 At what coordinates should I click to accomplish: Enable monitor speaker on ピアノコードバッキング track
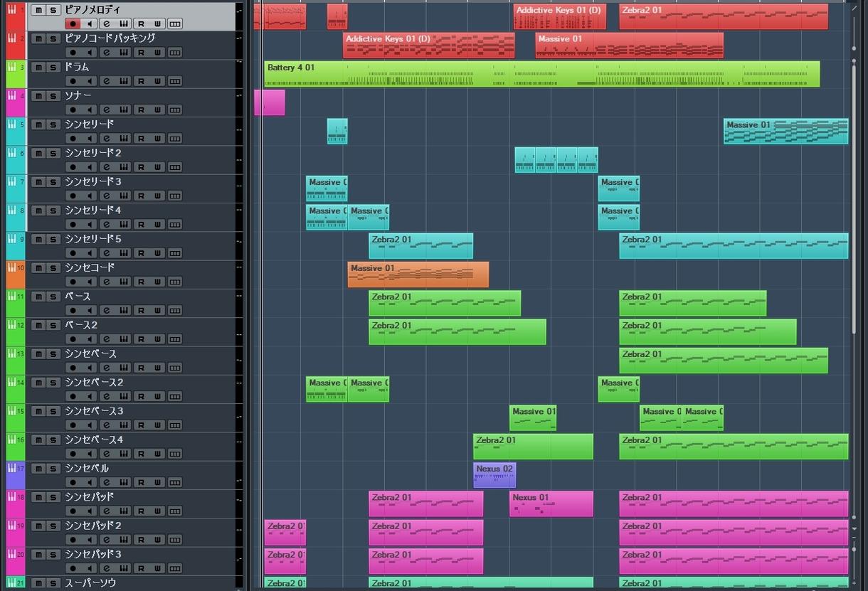coord(90,53)
